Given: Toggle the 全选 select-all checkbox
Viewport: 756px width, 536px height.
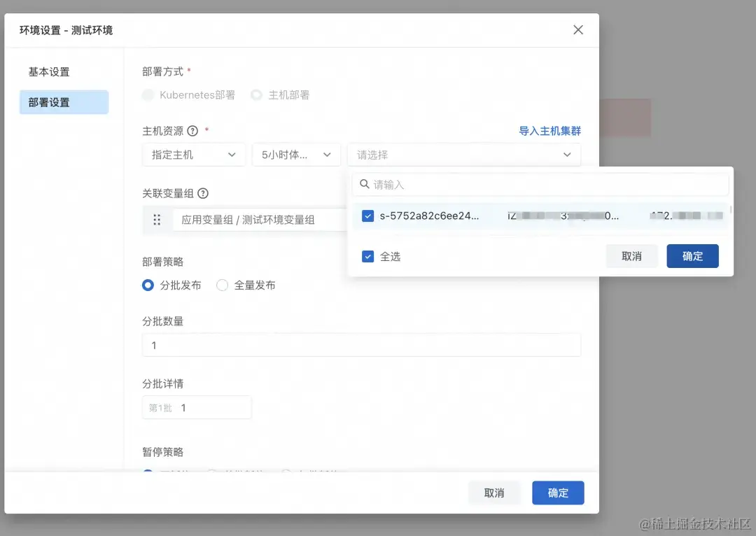Looking at the screenshot, I should point(367,256).
